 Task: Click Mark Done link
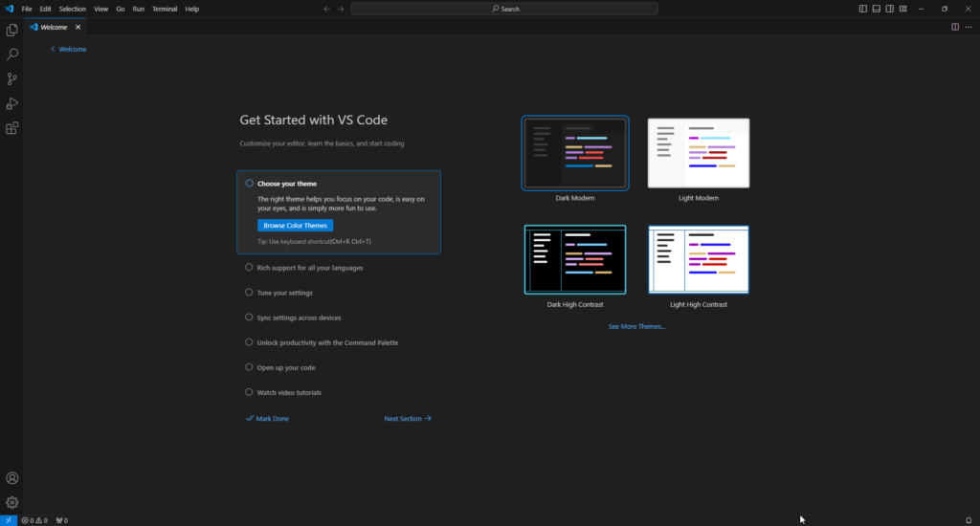268,419
